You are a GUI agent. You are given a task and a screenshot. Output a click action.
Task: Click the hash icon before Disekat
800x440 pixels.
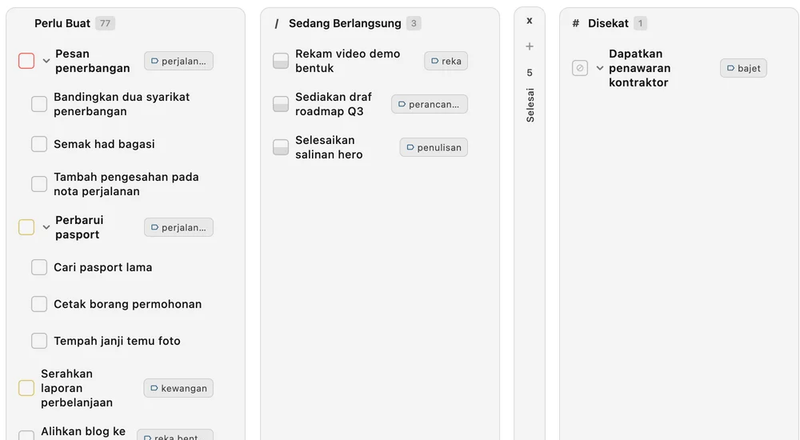576,23
